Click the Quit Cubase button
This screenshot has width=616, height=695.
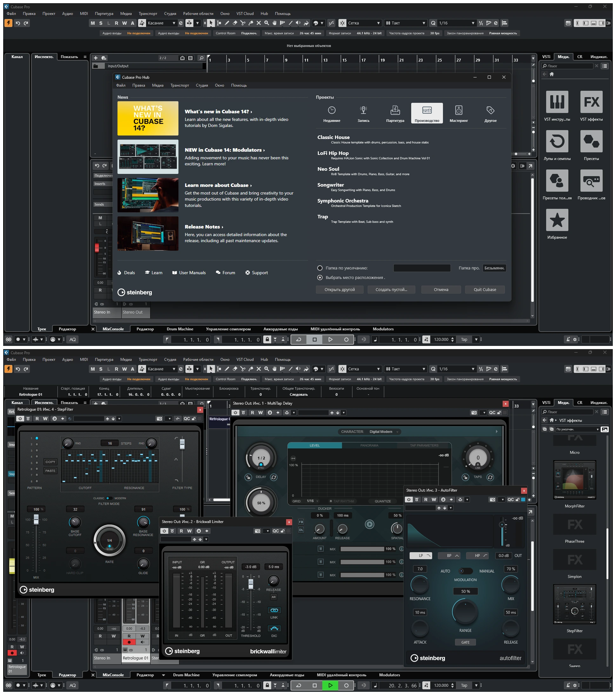click(485, 290)
